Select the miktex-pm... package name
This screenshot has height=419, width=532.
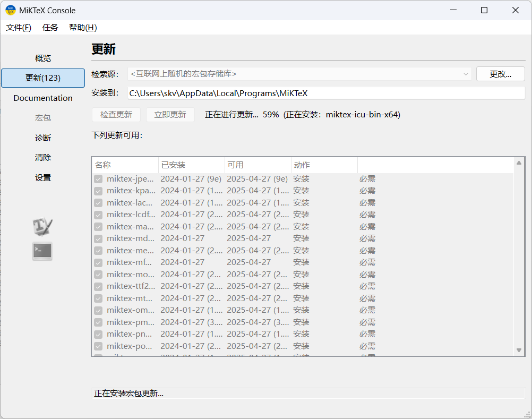[x=130, y=322]
